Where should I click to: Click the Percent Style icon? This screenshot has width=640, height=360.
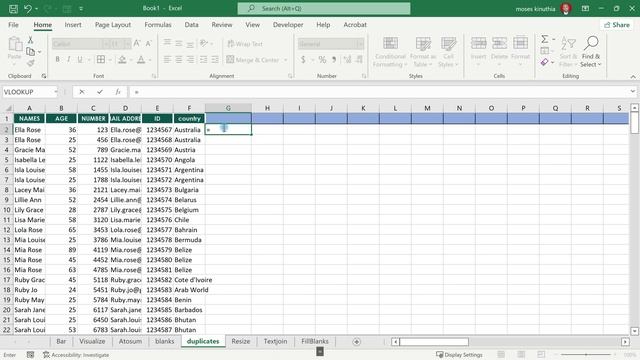(x=322, y=60)
